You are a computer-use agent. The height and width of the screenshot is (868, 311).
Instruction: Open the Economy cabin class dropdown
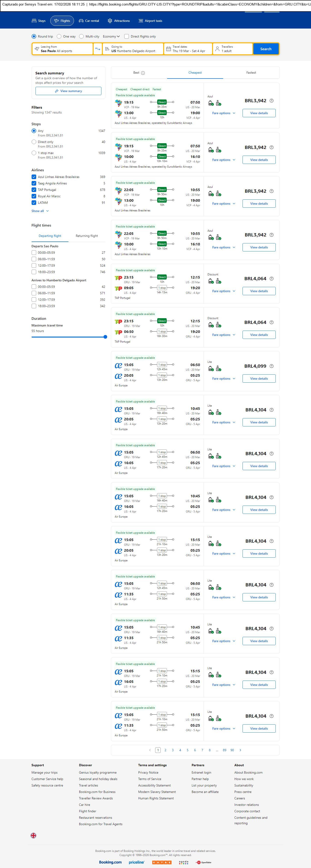click(111, 36)
